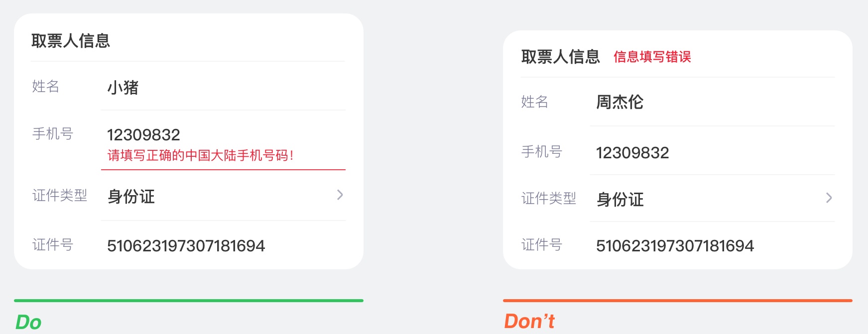Click the green divider line above Do
The width and height of the screenshot is (868, 334).
pos(189,300)
